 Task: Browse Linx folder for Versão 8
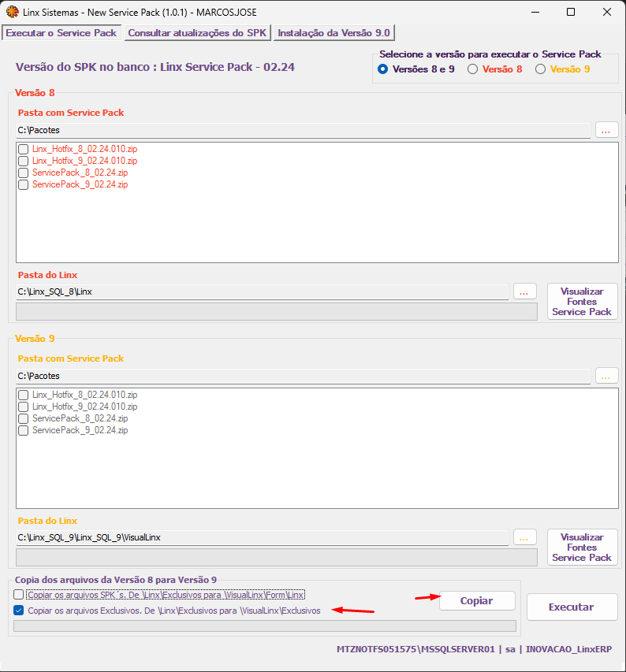tap(525, 291)
